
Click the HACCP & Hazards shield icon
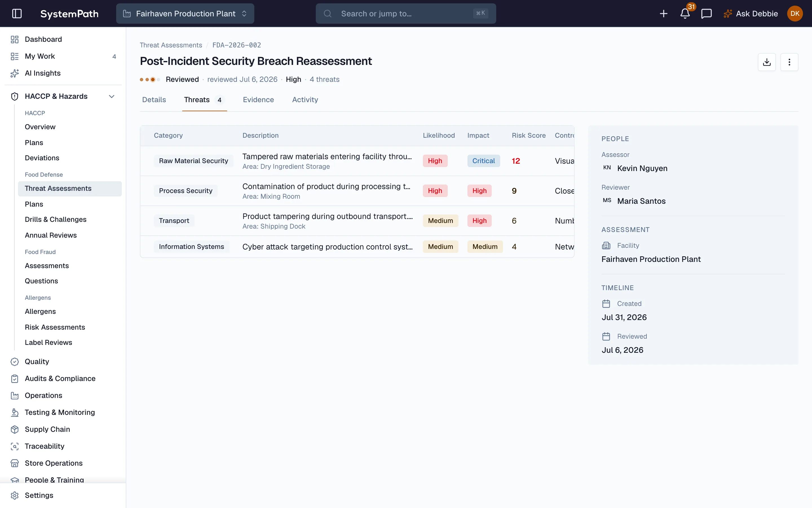point(15,97)
